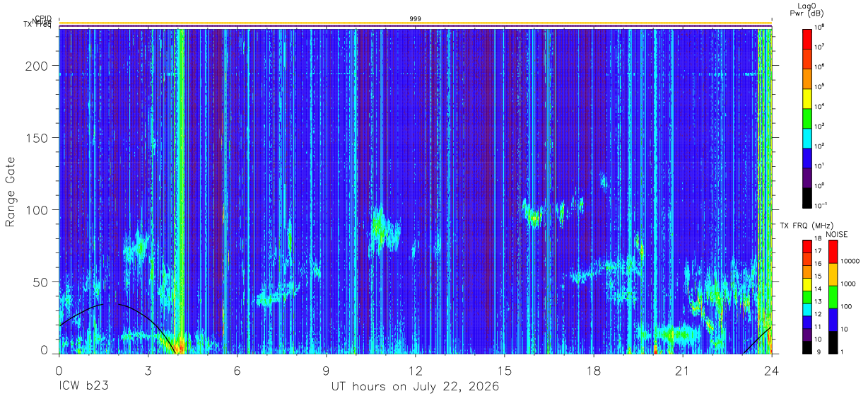Screen dimensions: 868x401
Task: Click the '12' tick on UT hours axis
Action: pyautogui.click(x=416, y=371)
